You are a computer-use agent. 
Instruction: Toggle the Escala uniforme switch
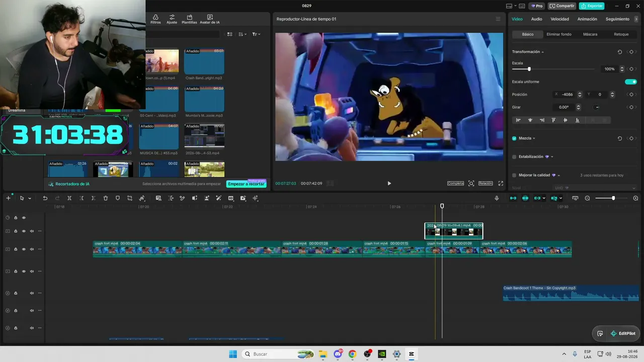[x=630, y=82]
